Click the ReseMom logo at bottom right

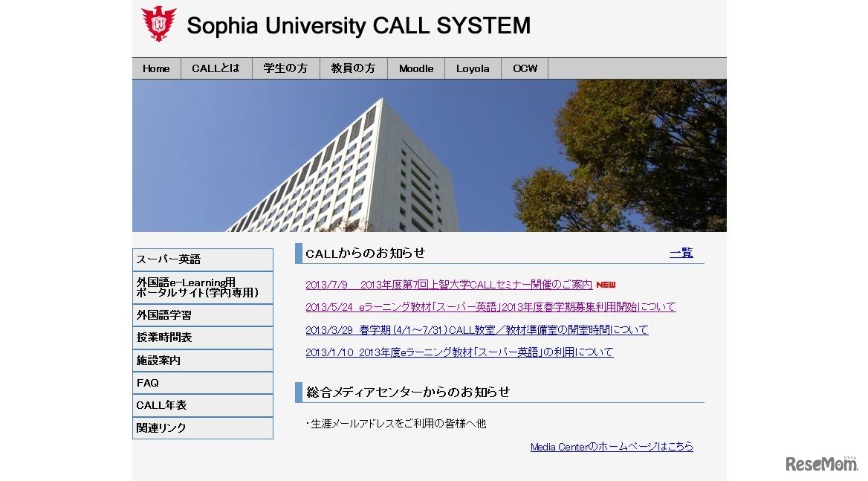pyautogui.click(x=821, y=465)
